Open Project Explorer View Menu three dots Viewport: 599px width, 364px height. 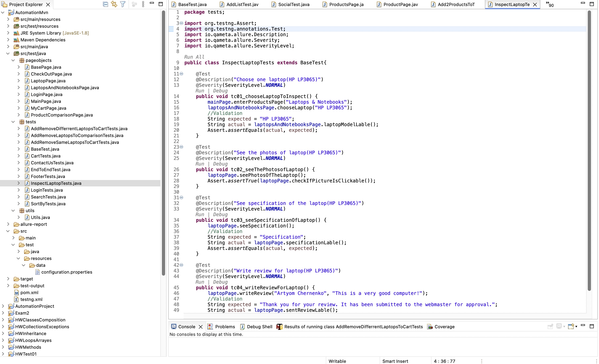pyautogui.click(x=143, y=4)
